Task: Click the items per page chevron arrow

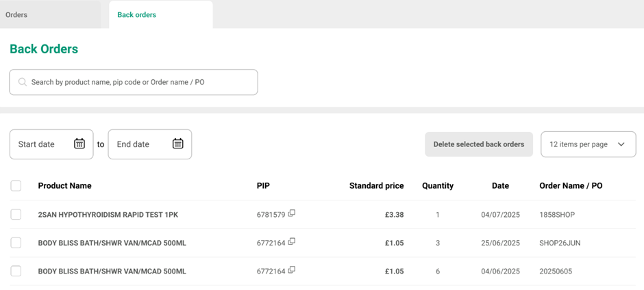Action: (x=621, y=144)
